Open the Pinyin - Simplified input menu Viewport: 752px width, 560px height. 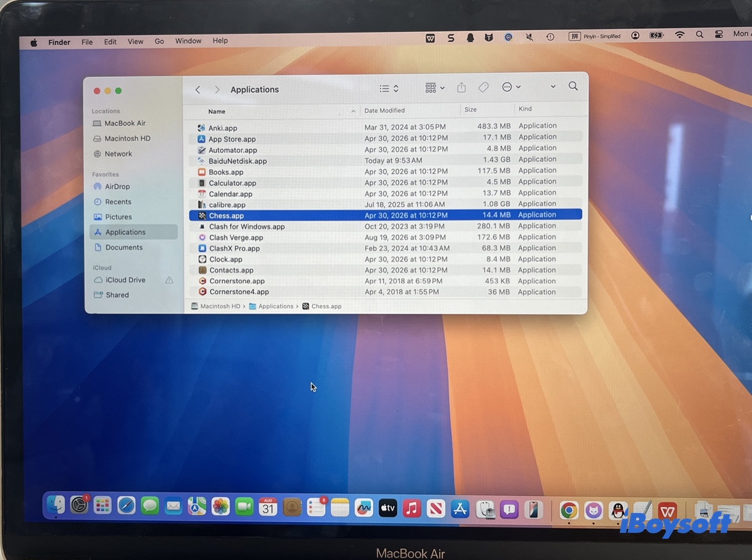(x=595, y=36)
